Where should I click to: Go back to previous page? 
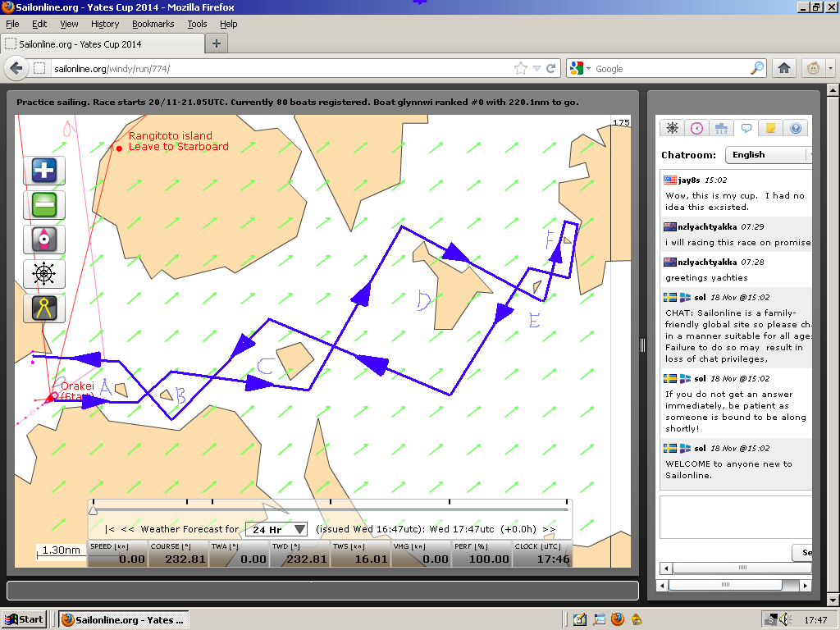point(16,69)
